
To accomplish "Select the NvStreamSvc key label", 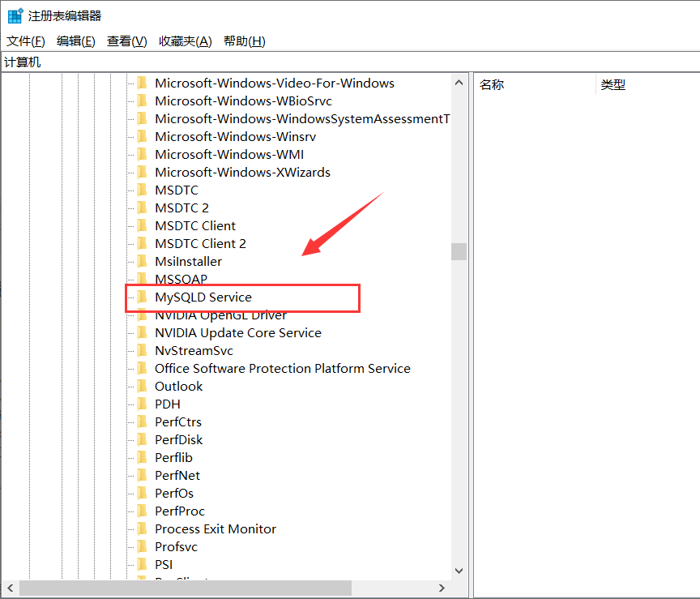I will [x=194, y=351].
